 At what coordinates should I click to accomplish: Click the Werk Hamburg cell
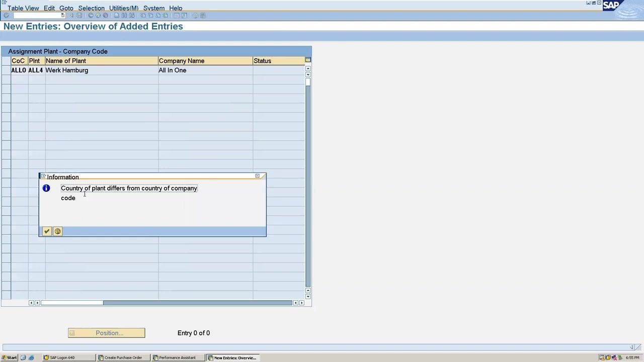[x=102, y=70]
